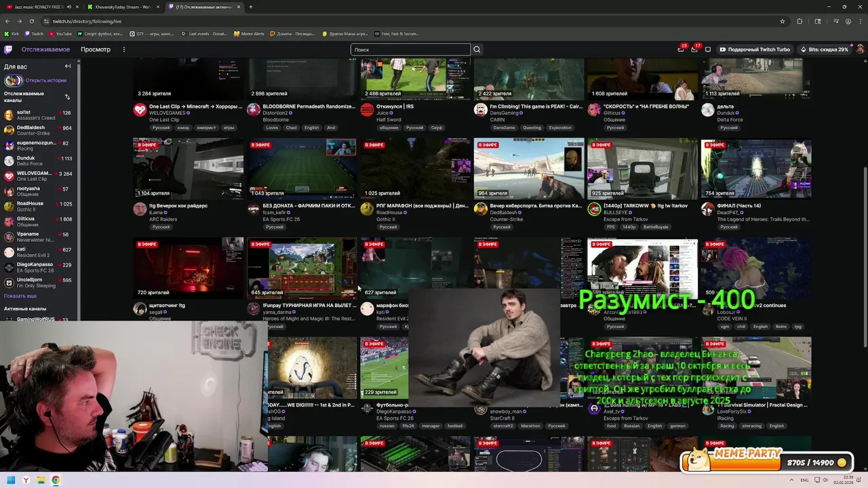Viewport: 868px width, 488px height.
Task: Open Yandex browser taskbar icon
Action: click(26, 481)
